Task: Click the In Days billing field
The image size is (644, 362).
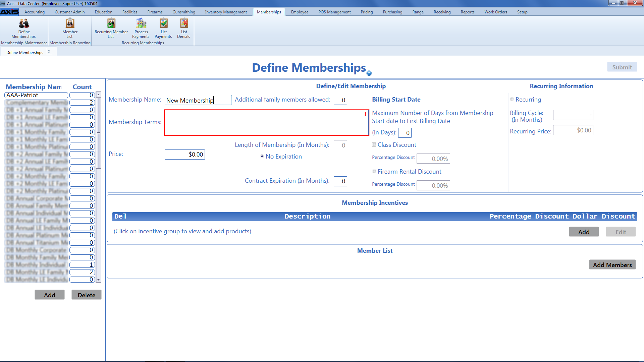Action: (405, 133)
